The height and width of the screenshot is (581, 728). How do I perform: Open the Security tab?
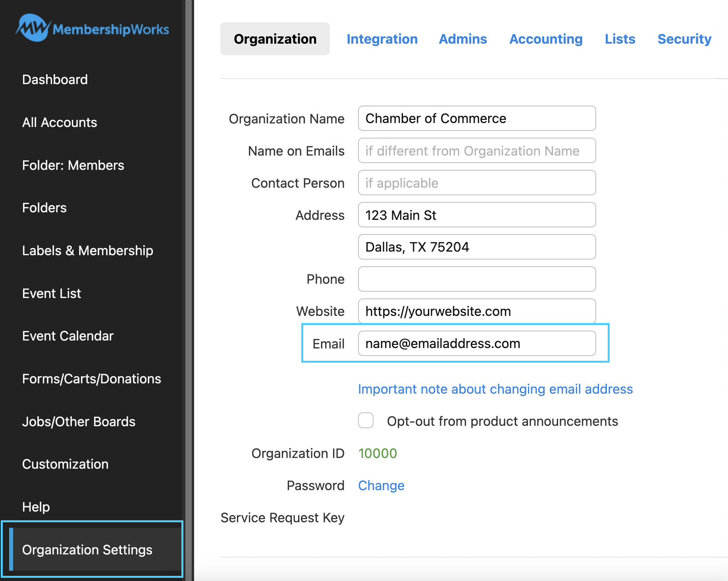click(x=684, y=39)
